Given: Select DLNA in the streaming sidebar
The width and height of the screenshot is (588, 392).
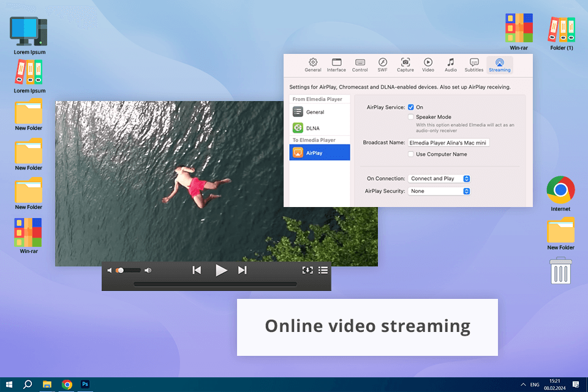Looking at the screenshot, I should 320,128.
